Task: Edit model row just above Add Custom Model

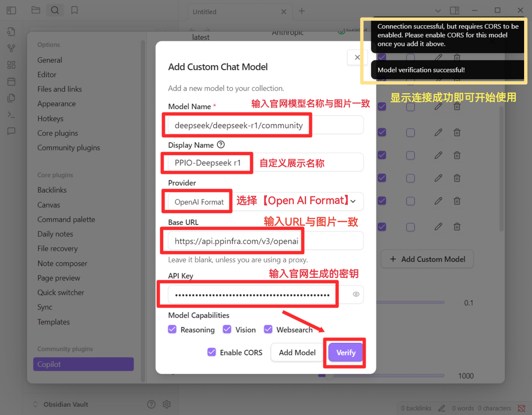Action: pyautogui.click(x=438, y=227)
